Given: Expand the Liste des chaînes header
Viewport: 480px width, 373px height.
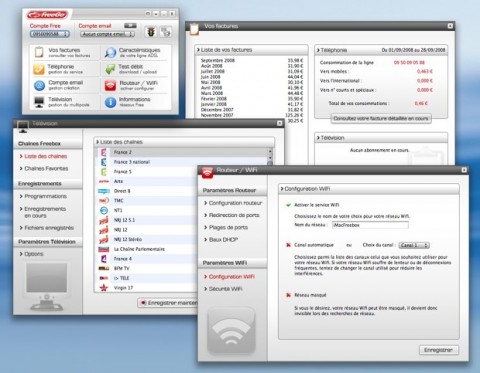Looking at the screenshot, I should (184, 142).
